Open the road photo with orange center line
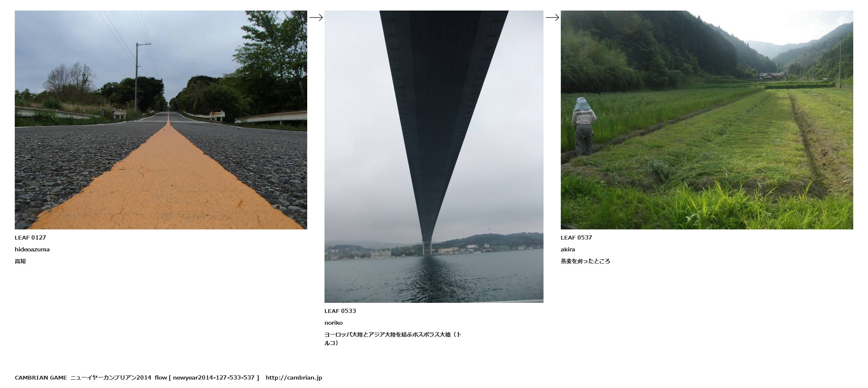 161,120
